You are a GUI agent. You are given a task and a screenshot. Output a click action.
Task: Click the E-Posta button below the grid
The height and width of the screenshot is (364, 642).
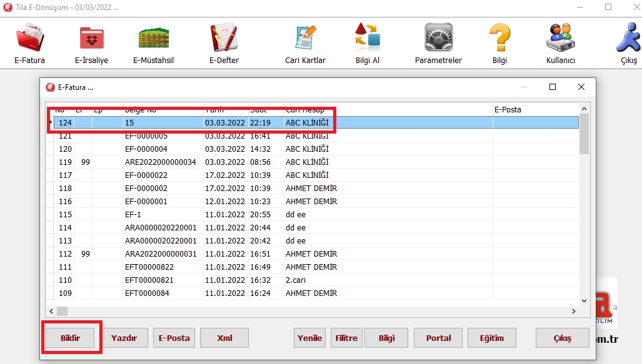pos(174,338)
